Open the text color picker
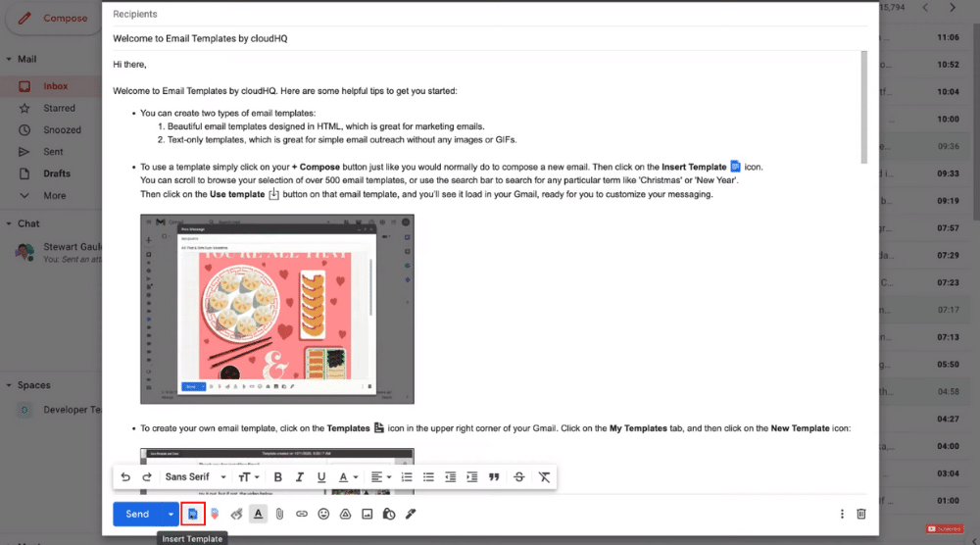 (x=348, y=476)
